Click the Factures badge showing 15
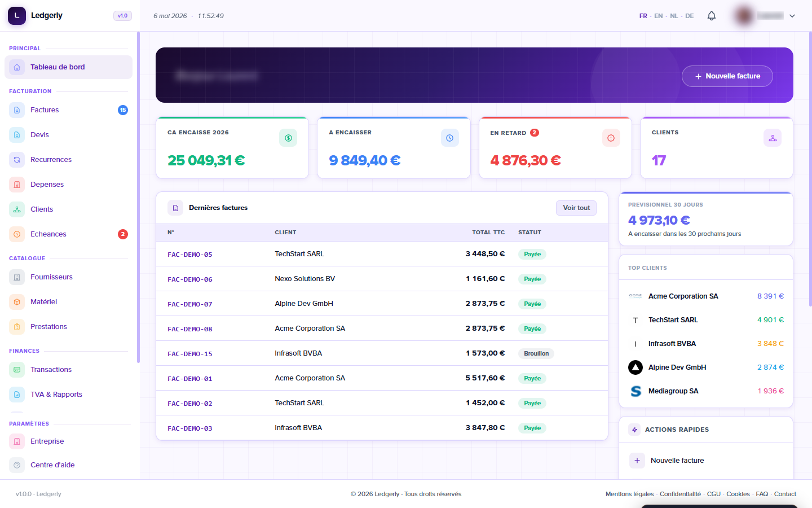 point(123,110)
